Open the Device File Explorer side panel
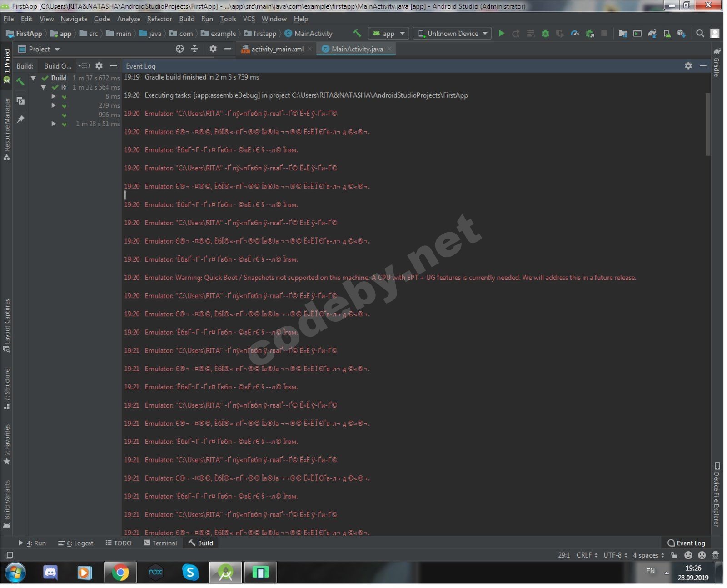 coord(717,495)
